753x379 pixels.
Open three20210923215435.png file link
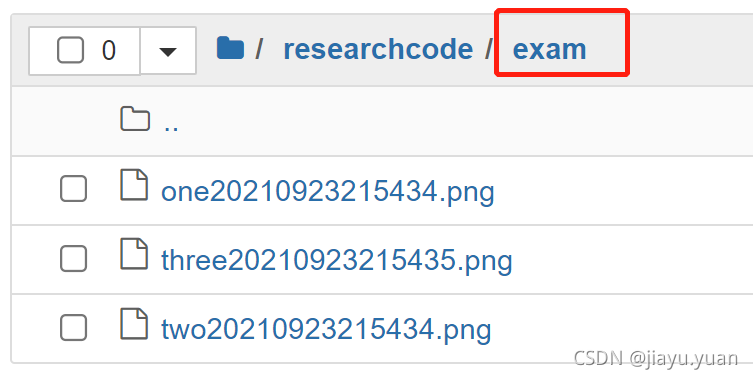coord(337,260)
